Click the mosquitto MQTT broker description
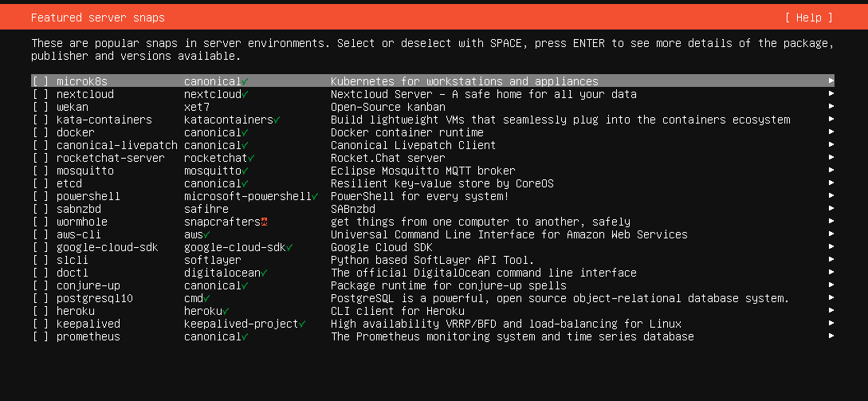Screen dimensions: 868x401 click(x=422, y=171)
